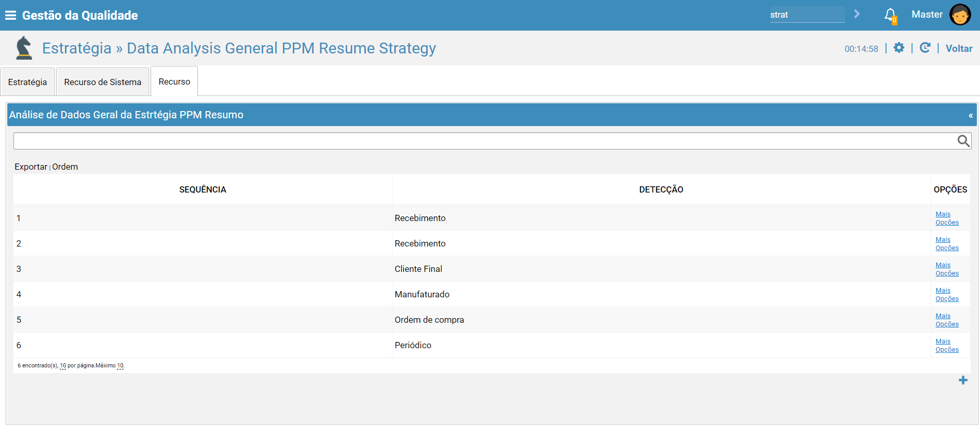Open Mais Opções for Periódico row
This screenshot has height=425, width=980.
pos(947,346)
